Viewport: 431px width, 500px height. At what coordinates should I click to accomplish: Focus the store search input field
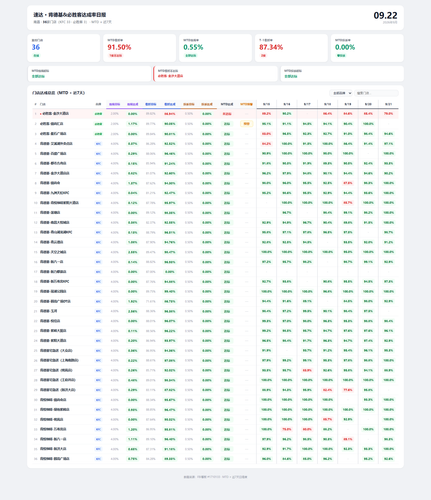tap(377, 93)
